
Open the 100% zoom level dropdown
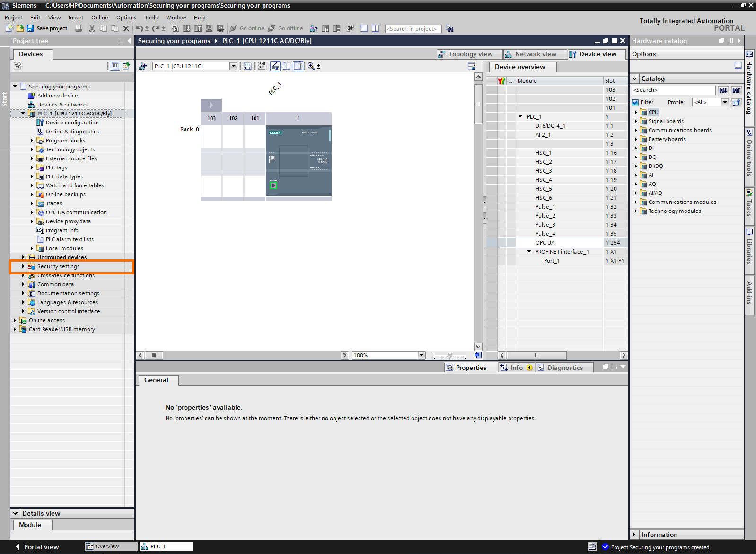(422, 355)
